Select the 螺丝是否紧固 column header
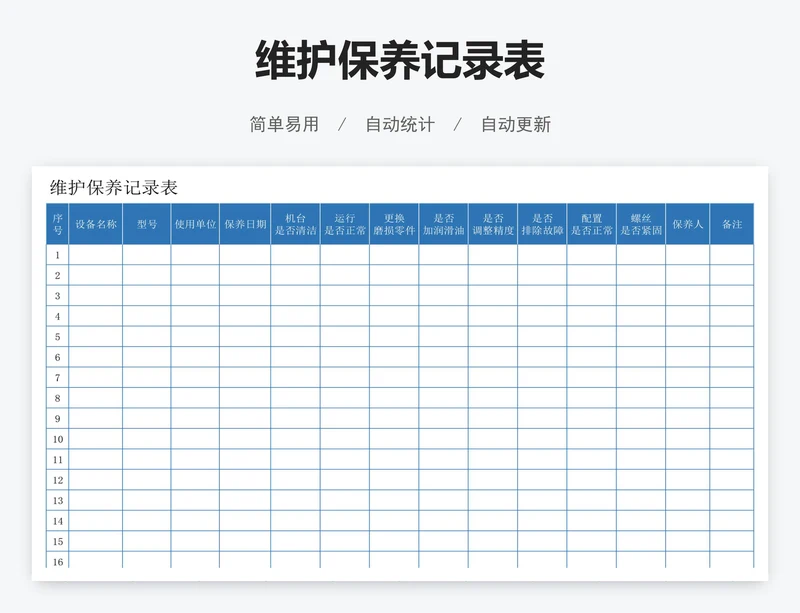The width and height of the screenshot is (800, 613). point(641,224)
